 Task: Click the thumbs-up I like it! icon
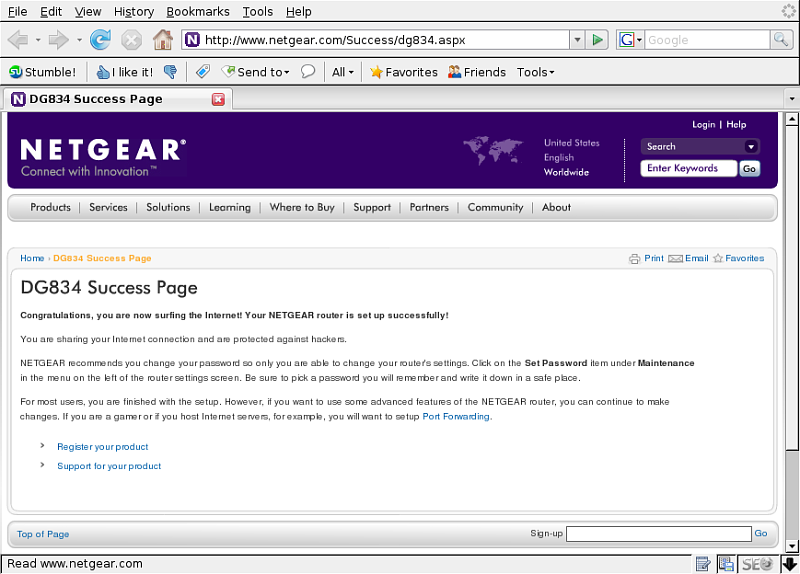(x=103, y=72)
